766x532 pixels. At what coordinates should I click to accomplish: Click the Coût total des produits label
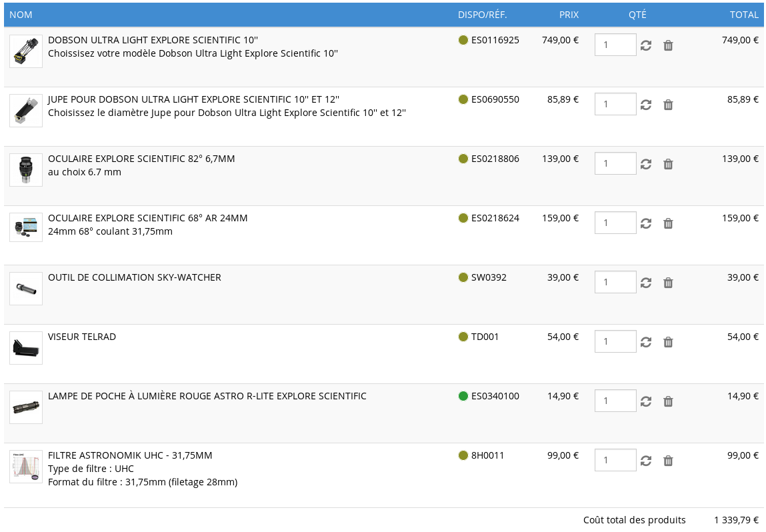[x=634, y=520]
